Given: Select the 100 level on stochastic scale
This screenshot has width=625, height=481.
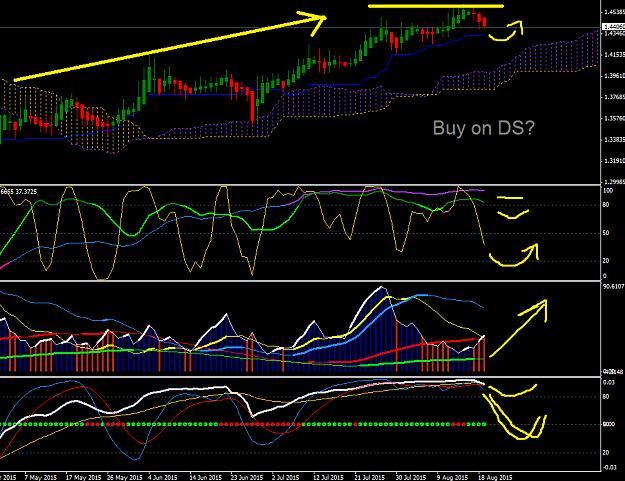Looking at the screenshot, I should (607, 191).
